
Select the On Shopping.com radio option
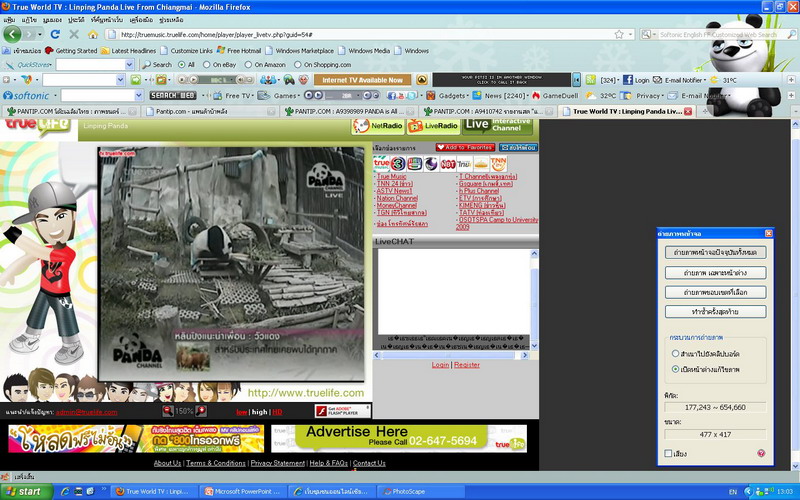(x=297, y=65)
